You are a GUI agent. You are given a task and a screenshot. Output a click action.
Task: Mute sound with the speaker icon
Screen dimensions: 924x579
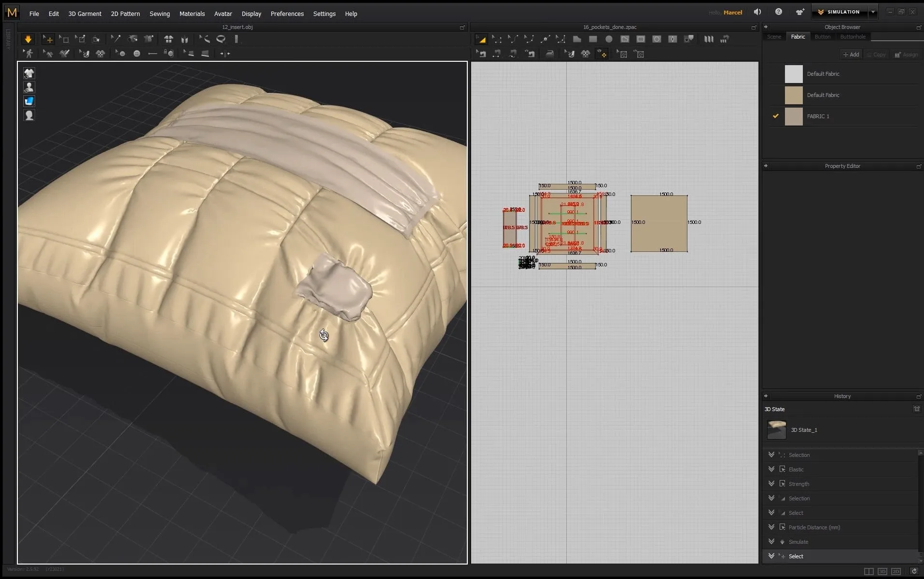point(757,12)
